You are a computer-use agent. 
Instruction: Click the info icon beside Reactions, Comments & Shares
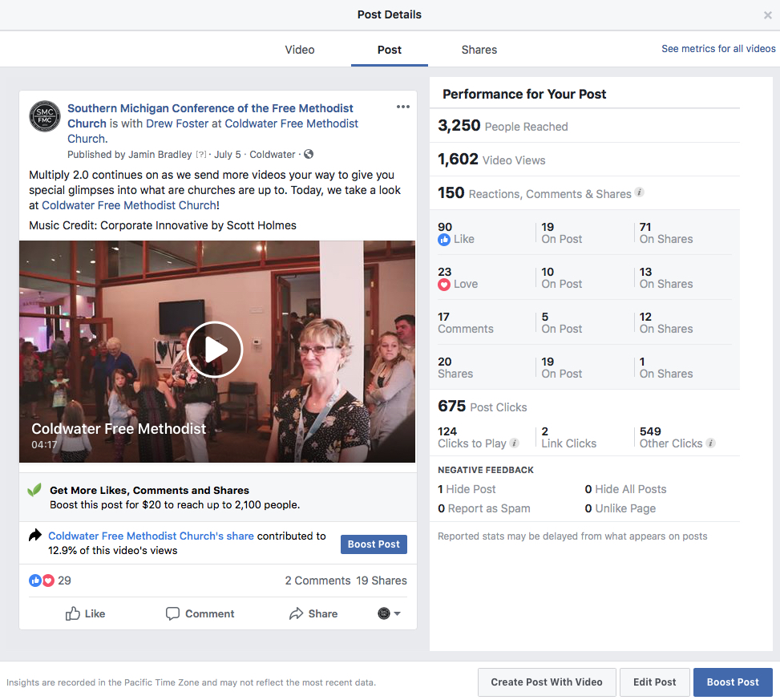pos(639,192)
